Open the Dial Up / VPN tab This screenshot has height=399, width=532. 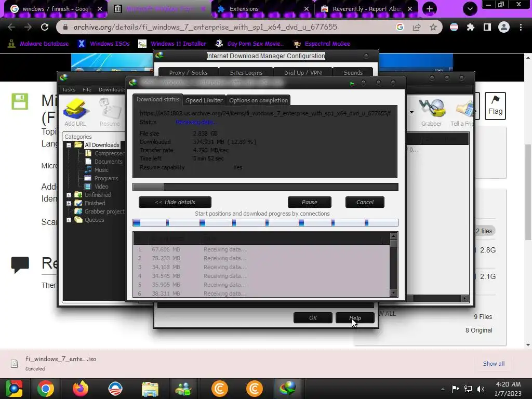click(x=303, y=73)
